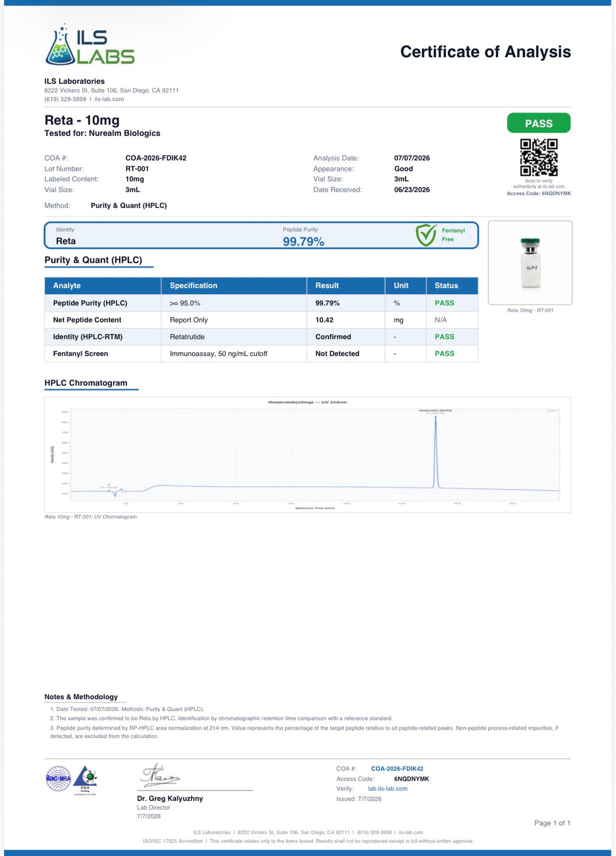The height and width of the screenshot is (856, 616).
Task: Click the green PASS badge
Action: [538, 123]
